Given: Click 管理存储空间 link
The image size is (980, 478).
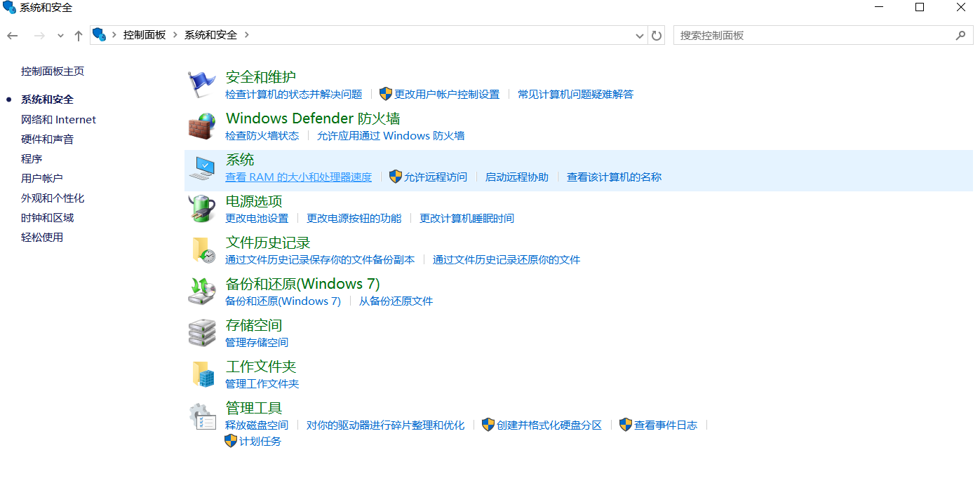Looking at the screenshot, I should coord(257,342).
